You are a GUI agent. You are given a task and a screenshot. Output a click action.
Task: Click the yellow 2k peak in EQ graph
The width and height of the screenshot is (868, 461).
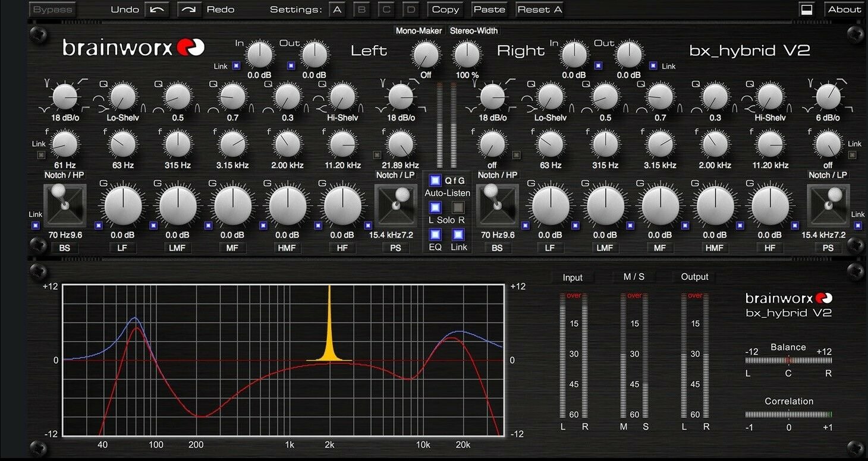coord(329,324)
